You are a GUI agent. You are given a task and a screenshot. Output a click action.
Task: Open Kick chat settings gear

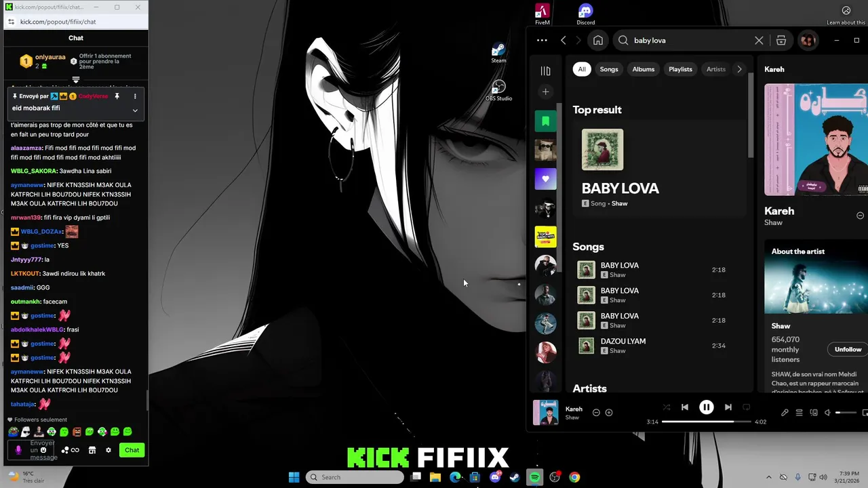[x=108, y=450]
